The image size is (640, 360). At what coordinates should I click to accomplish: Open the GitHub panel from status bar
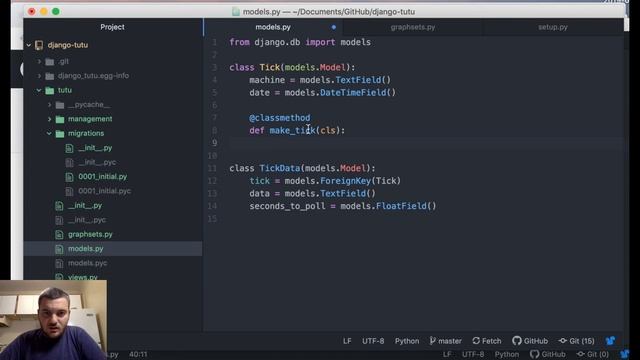(x=530, y=341)
